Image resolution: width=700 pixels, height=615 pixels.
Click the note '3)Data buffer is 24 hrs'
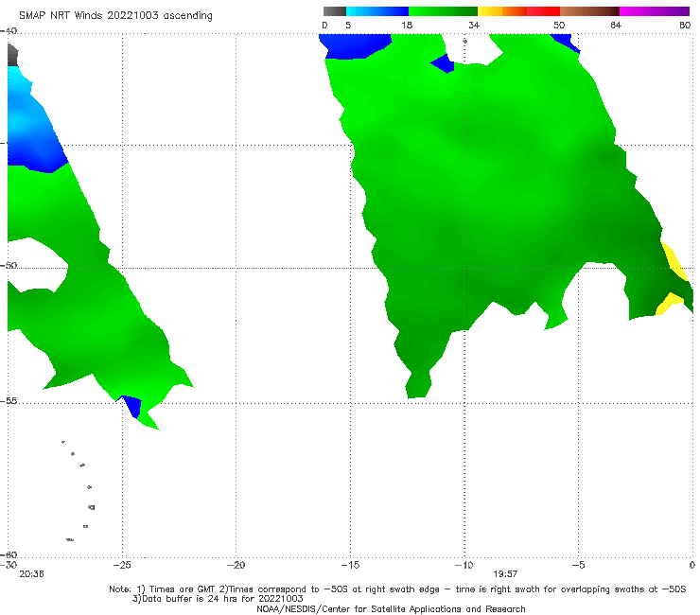218,599
